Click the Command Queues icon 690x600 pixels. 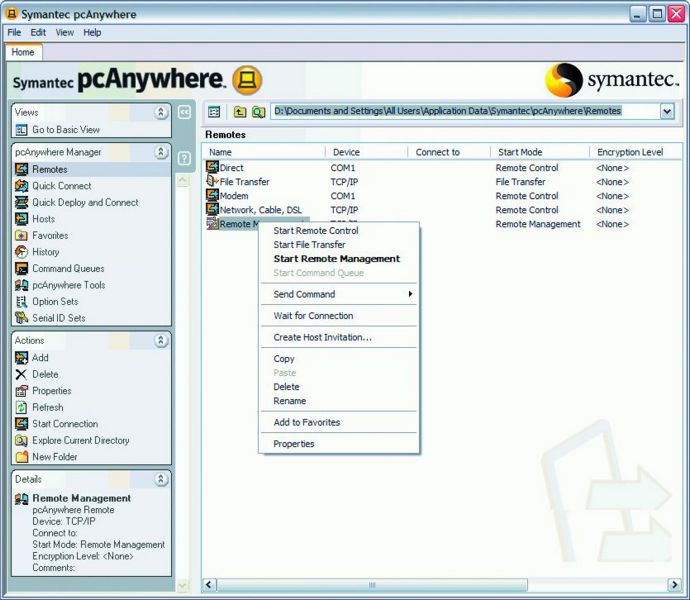click(22, 269)
